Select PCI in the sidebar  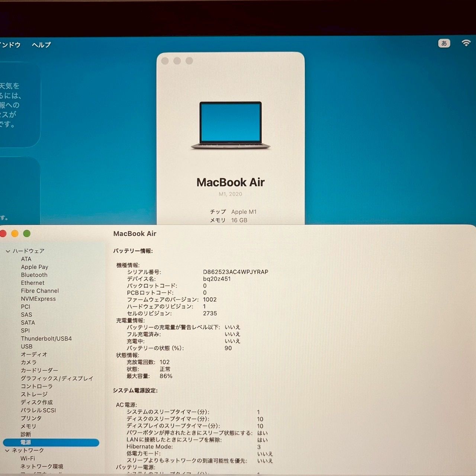click(x=26, y=307)
